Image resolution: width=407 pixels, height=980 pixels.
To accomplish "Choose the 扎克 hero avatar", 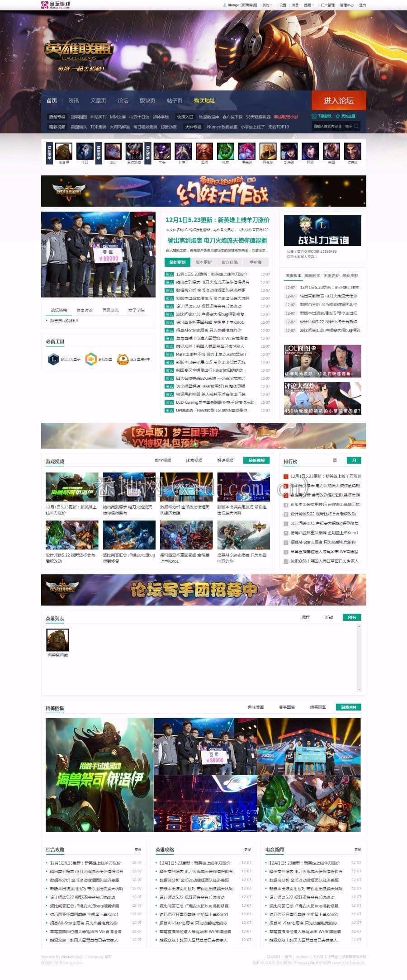I will pyautogui.click(x=226, y=151).
